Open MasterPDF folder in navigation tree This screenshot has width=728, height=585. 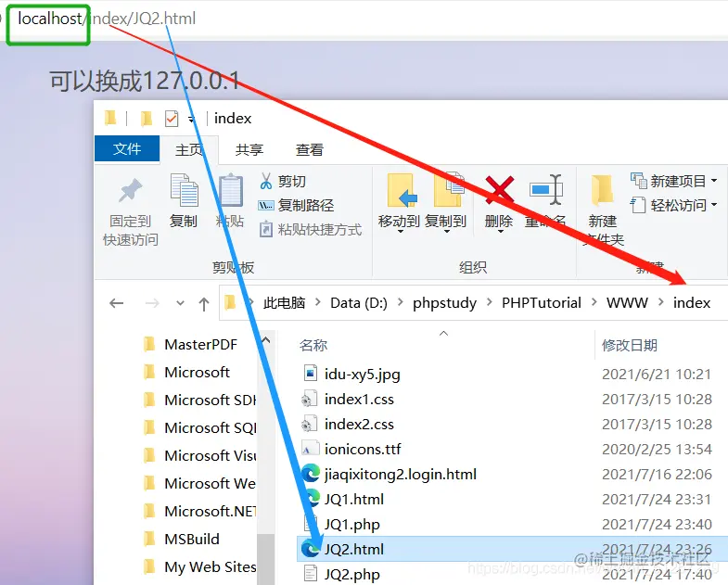coord(200,345)
